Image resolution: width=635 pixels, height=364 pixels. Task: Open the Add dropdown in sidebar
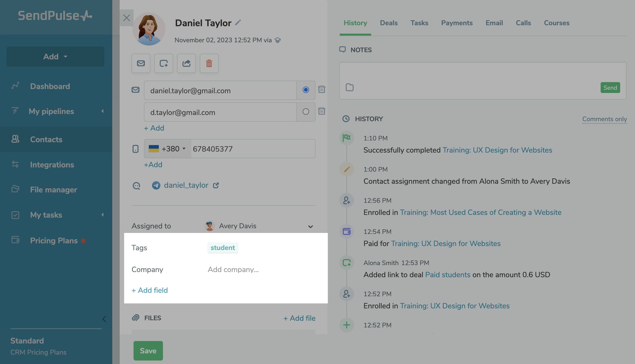pos(55,56)
